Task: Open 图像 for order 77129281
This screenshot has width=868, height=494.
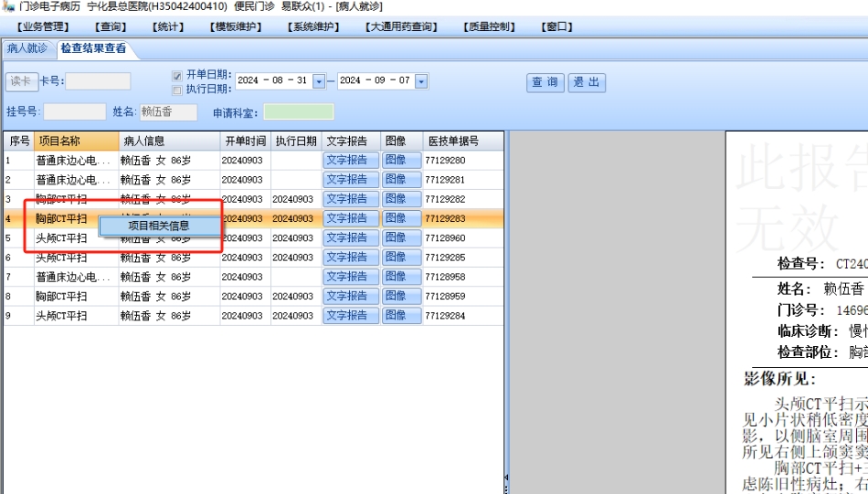Action: click(x=401, y=180)
